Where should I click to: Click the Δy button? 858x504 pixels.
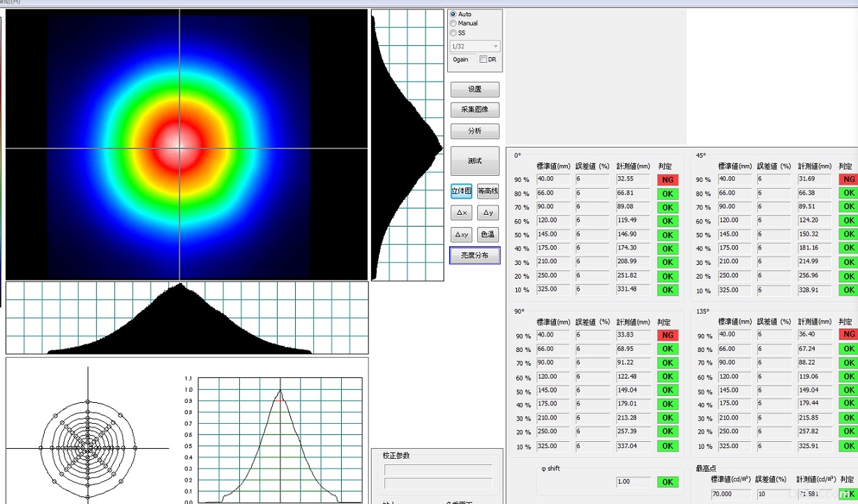pos(488,213)
